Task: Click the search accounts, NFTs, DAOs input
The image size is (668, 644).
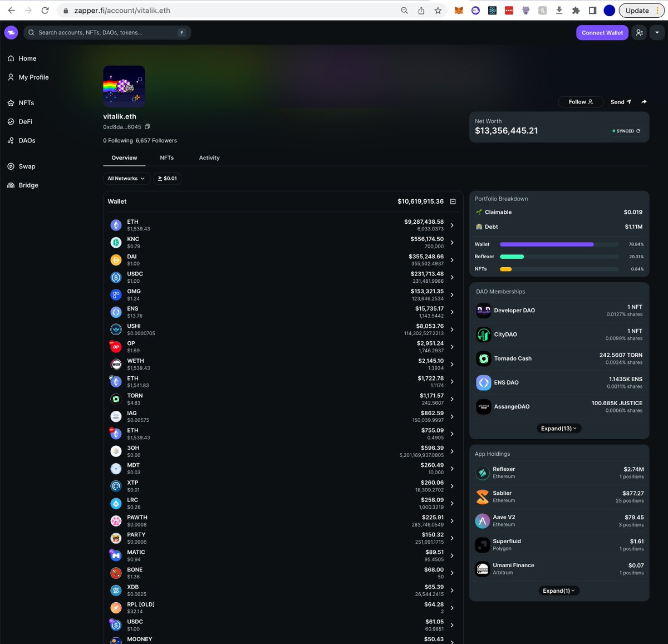Action: 107,33
